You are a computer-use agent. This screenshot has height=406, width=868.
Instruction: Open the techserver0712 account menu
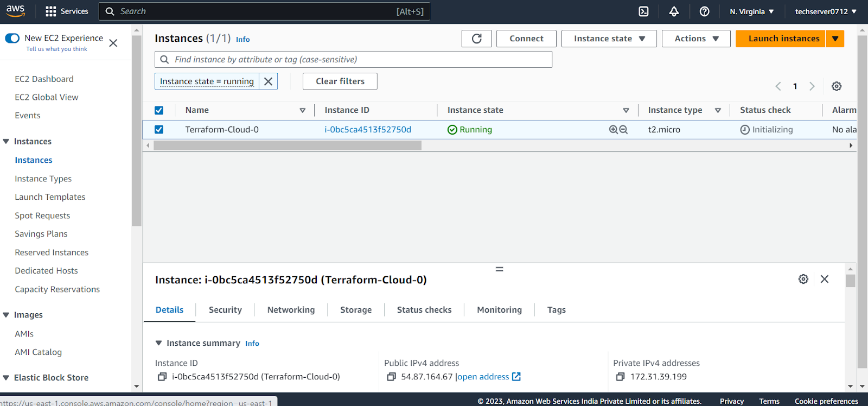point(826,11)
